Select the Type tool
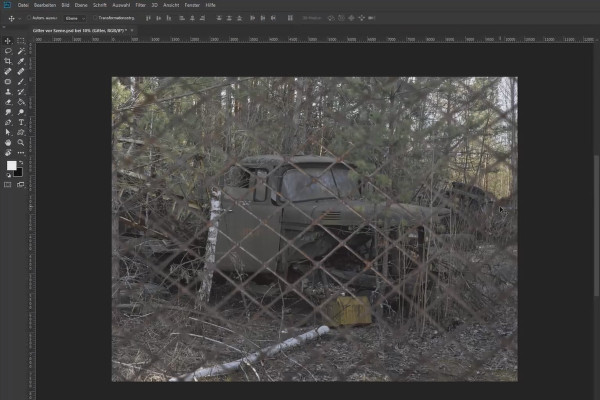 [21, 122]
